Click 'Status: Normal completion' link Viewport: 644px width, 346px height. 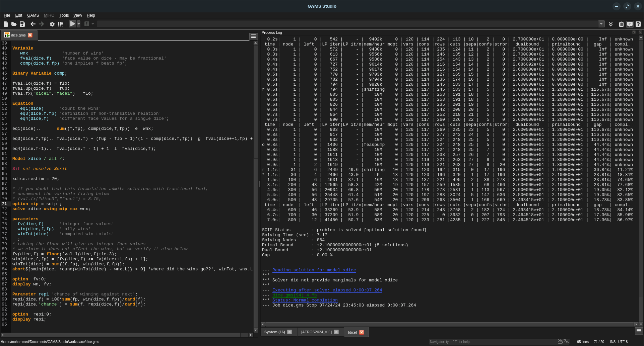pyautogui.click(x=305, y=300)
